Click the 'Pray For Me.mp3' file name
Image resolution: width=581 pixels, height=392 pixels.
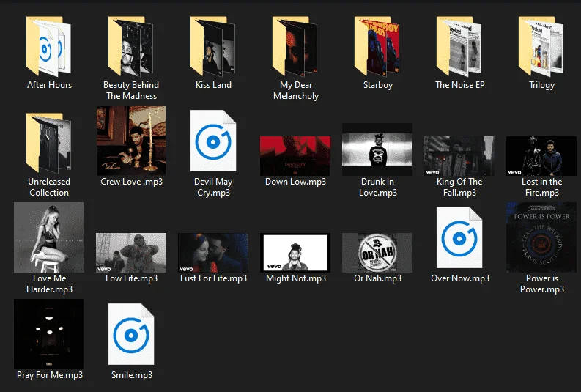(x=50, y=375)
